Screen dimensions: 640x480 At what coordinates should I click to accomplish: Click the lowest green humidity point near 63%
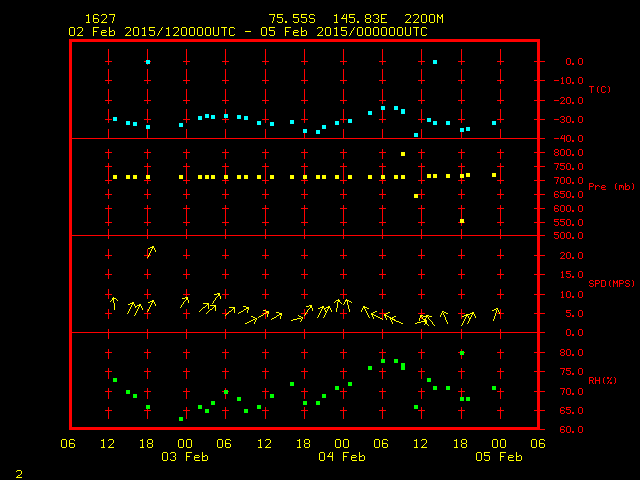(x=181, y=419)
